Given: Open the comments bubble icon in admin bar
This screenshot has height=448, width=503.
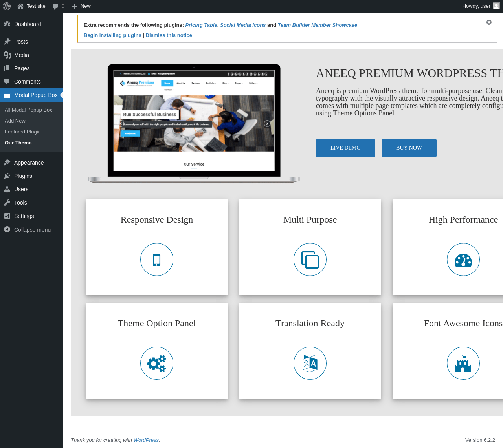Looking at the screenshot, I should click(x=55, y=6).
